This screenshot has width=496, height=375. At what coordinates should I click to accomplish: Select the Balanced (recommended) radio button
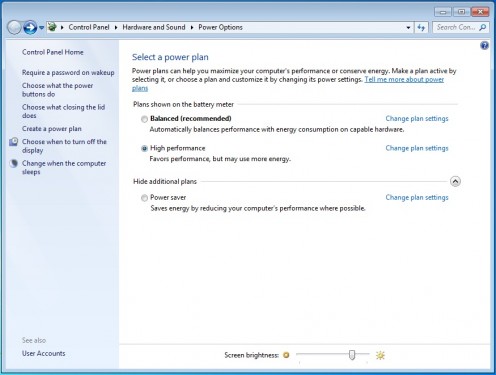click(144, 119)
